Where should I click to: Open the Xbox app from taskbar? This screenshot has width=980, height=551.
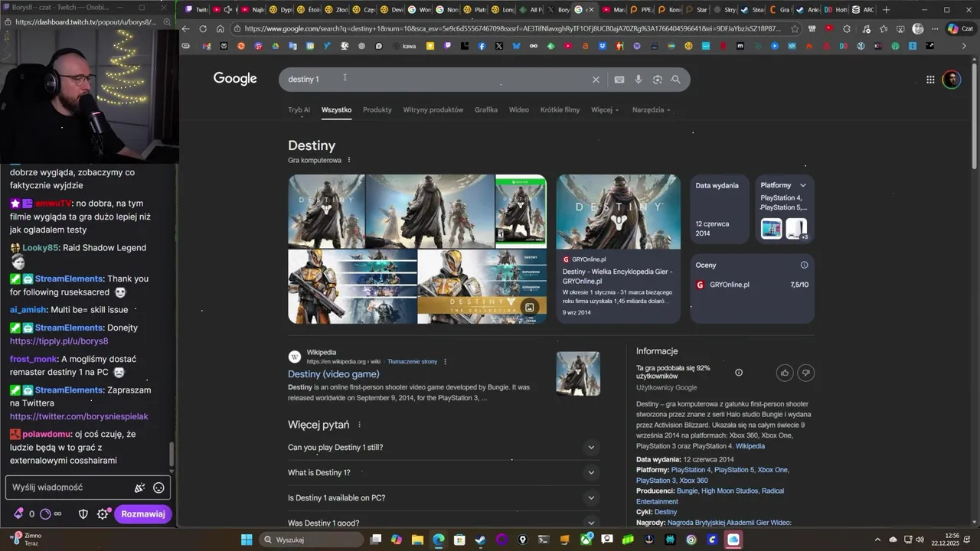click(586, 540)
